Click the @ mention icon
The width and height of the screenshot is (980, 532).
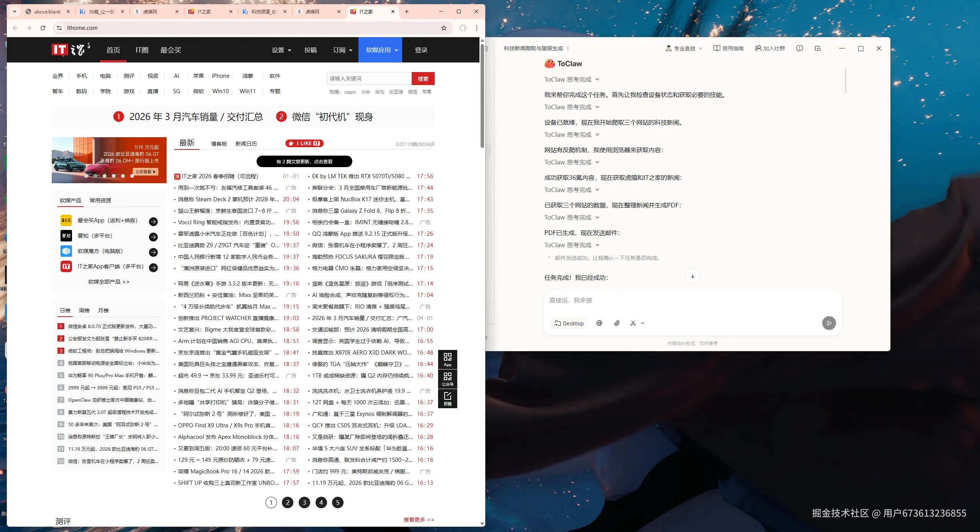coord(599,323)
